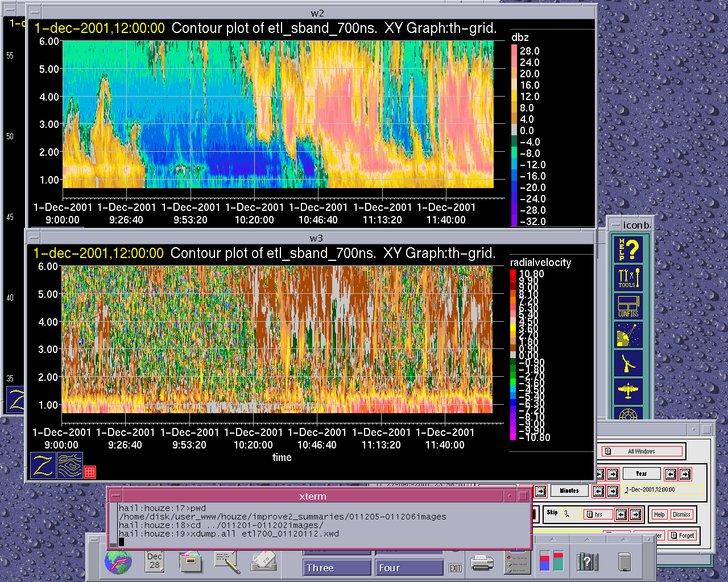Click the Help button in time controller
This screenshot has width=728, height=582.
659,514
